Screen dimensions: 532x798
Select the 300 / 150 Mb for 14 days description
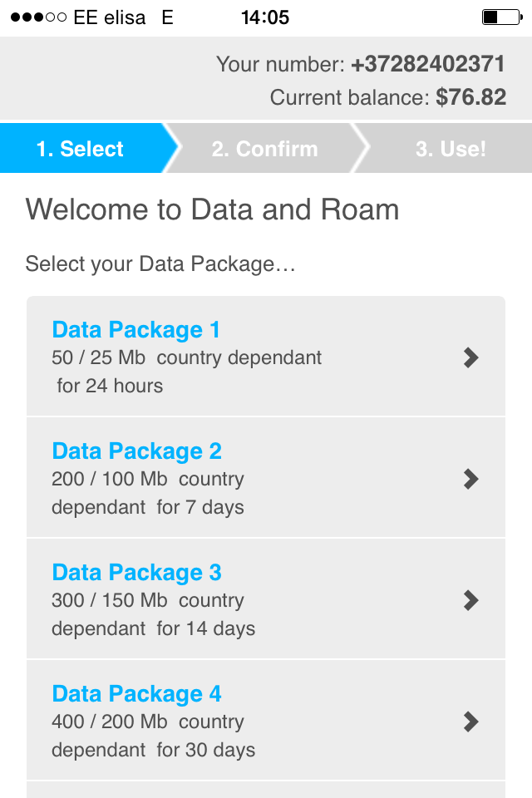click(153, 614)
